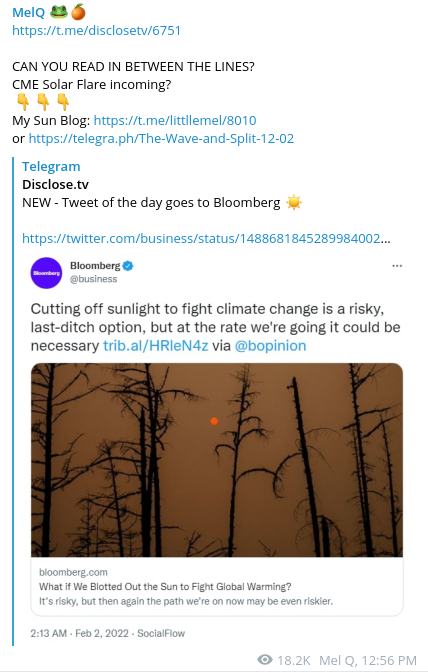
Task: Open the t.me/littlemel/8010 Sun Blog link
Action: pyautogui.click(x=175, y=120)
